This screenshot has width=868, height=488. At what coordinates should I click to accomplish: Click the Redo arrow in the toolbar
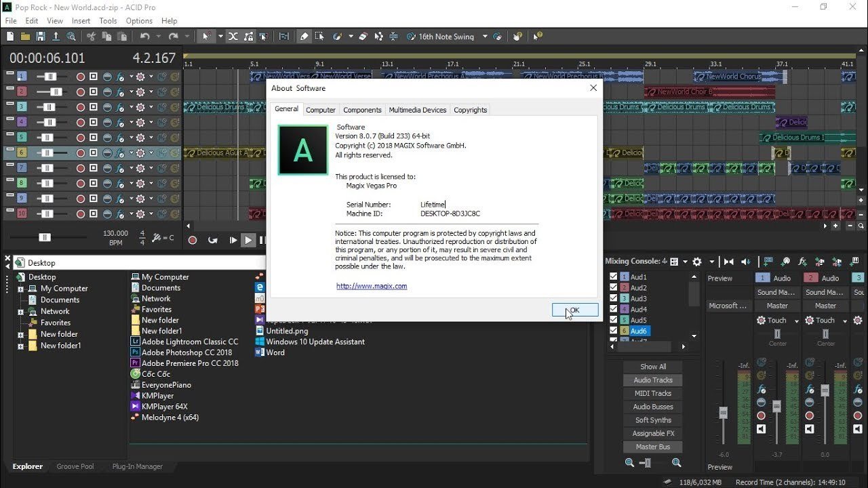pyautogui.click(x=174, y=37)
